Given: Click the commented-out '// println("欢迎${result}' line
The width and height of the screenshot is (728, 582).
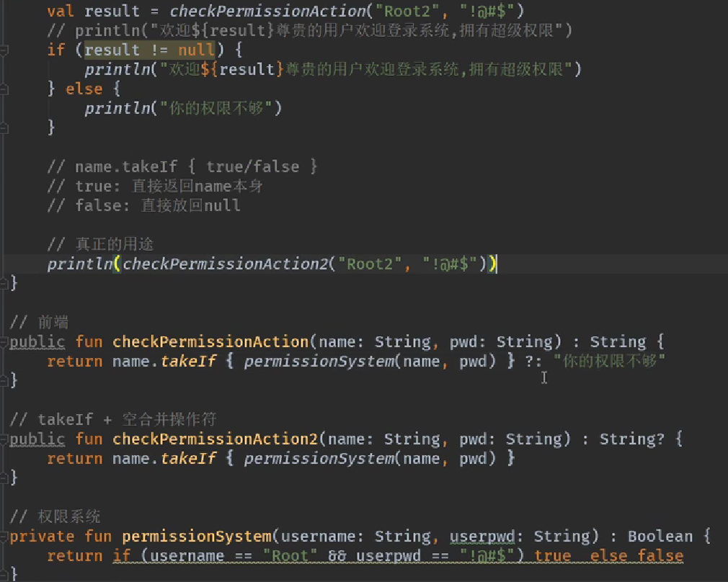Looking at the screenshot, I should 310,31.
